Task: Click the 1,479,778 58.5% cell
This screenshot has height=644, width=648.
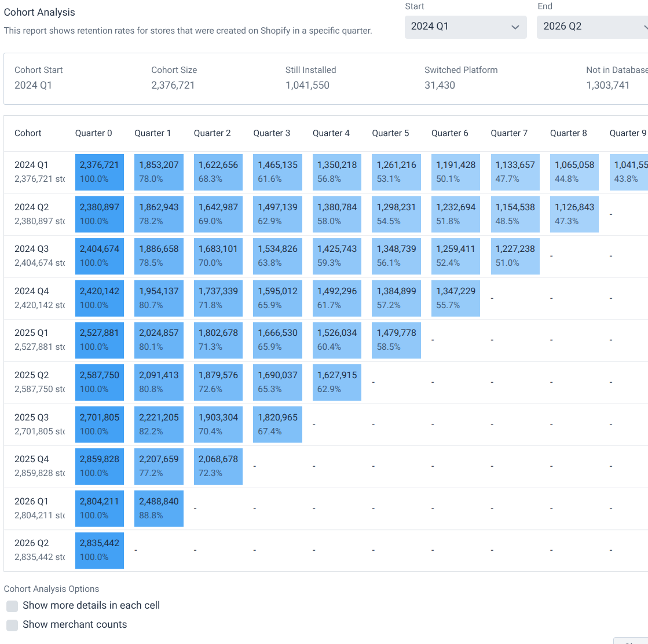Action: [396, 340]
